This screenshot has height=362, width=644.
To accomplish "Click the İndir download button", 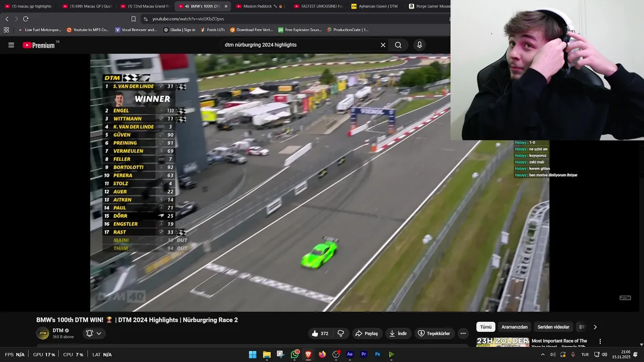I will pyautogui.click(x=398, y=333).
